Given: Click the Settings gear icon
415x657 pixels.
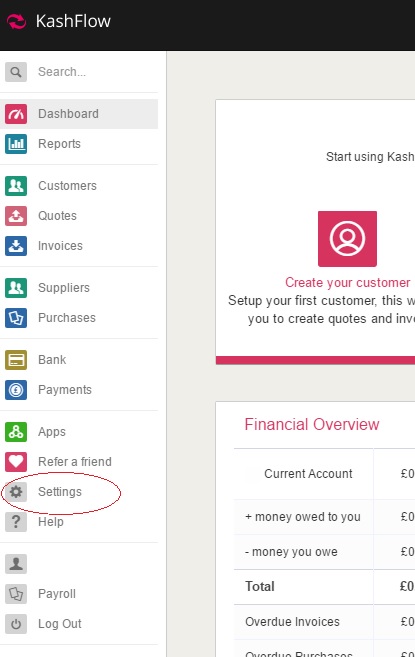Looking at the screenshot, I should tap(16, 492).
